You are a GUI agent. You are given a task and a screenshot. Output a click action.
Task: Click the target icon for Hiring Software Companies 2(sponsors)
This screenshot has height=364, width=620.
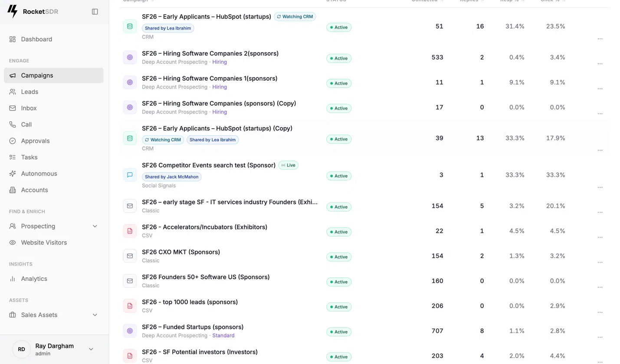[130, 57]
